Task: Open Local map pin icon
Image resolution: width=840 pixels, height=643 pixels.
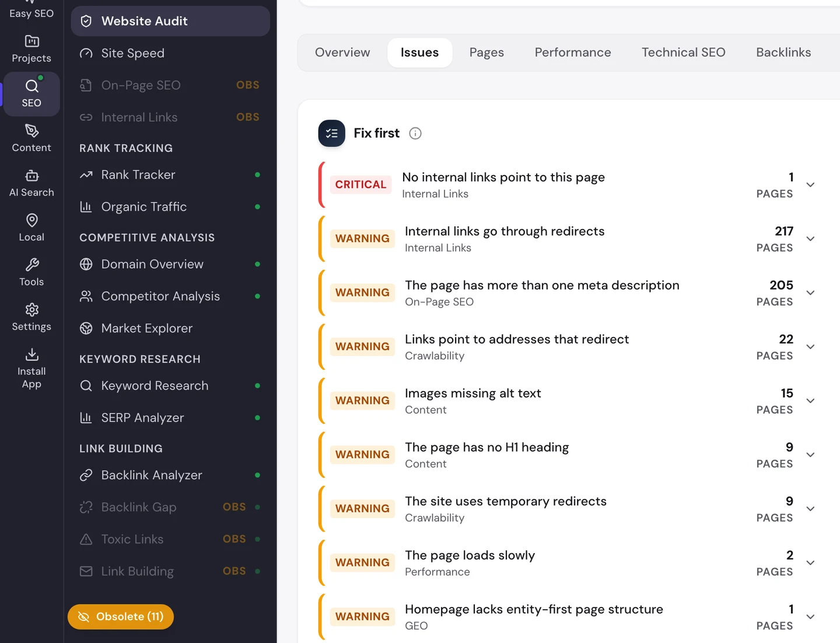Action: (32, 221)
